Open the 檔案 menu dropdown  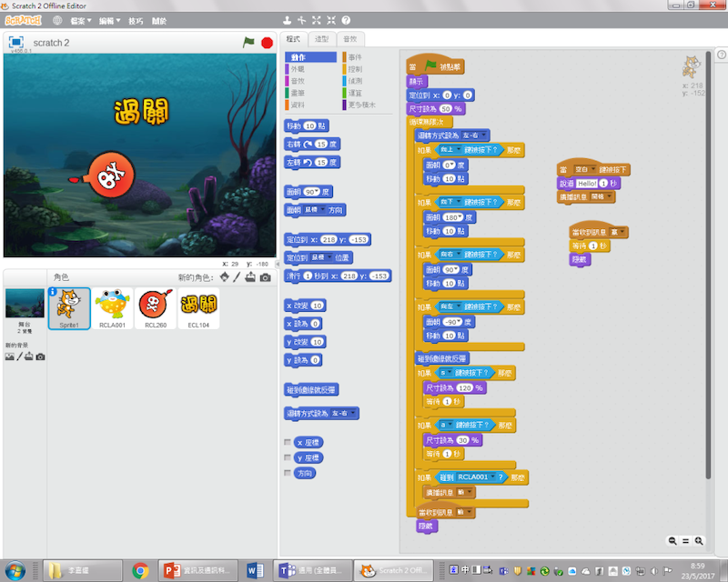click(x=80, y=20)
